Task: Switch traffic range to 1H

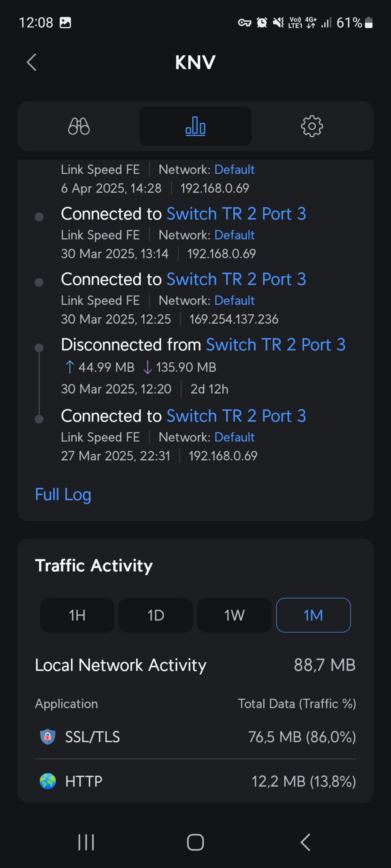Action: tap(77, 615)
